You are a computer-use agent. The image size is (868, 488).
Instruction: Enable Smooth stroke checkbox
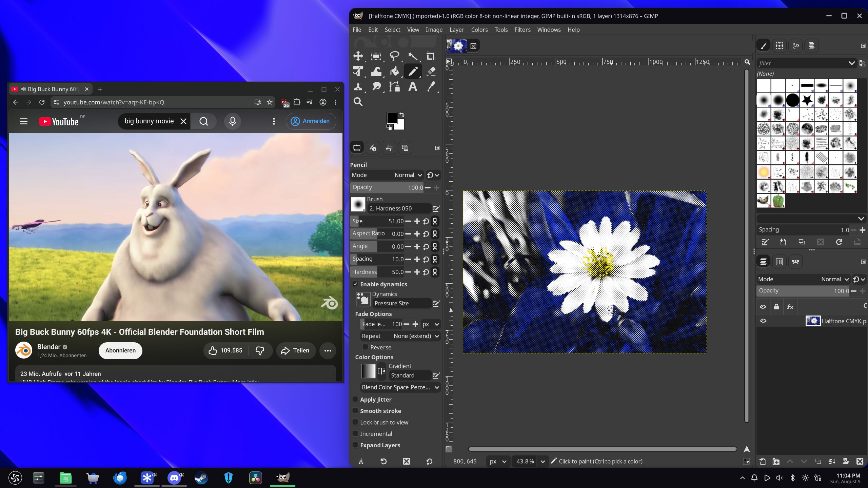tap(355, 411)
